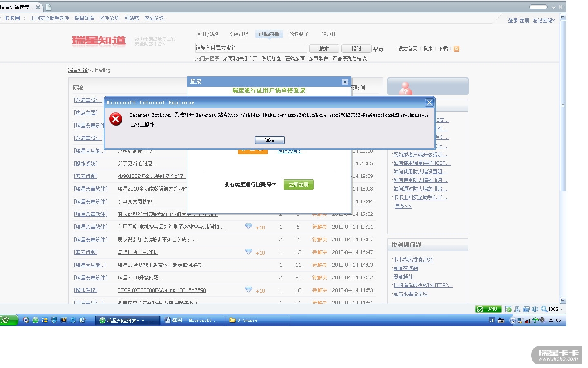Close the Microsoft Internet Explorer error dialog
588x368 pixels.
[429, 102]
